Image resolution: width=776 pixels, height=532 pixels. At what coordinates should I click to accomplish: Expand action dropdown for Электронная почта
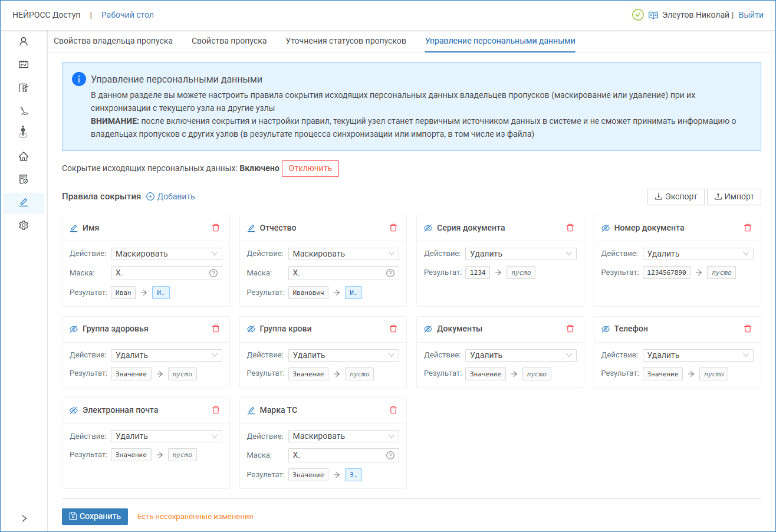click(166, 436)
